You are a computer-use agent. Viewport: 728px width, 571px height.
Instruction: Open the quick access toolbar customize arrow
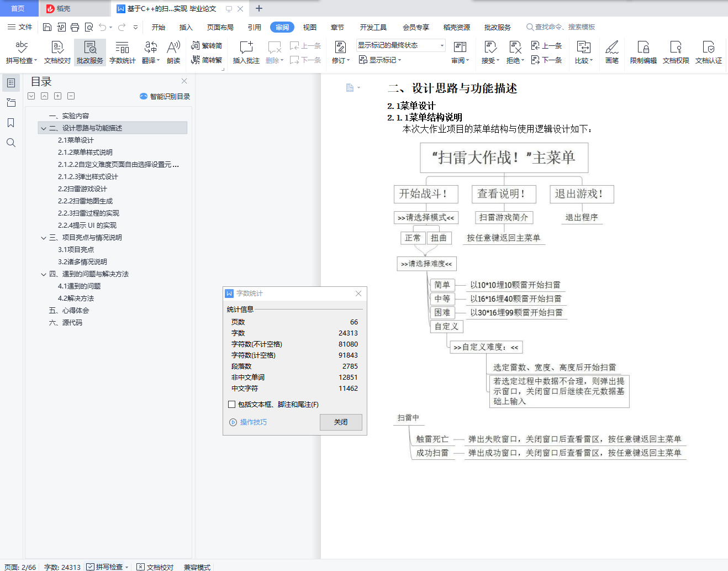(x=135, y=27)
